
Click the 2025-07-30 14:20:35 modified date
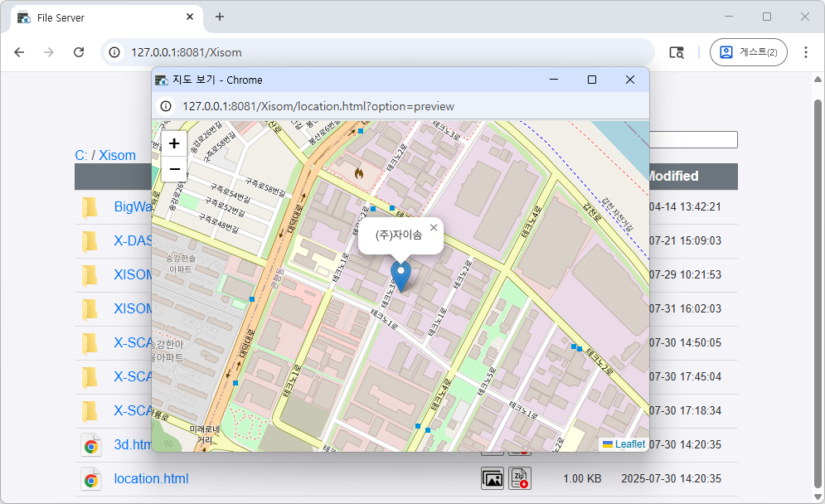pyautogui.click(x=672, y=479)
